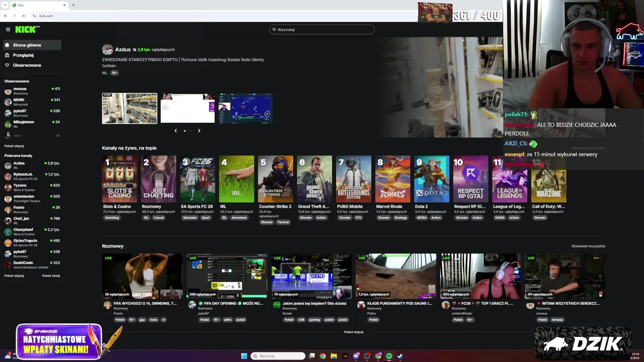This screenshot has width=644, height=362.
Task: Expand Pokaż więcej under Polecane kanały
Action: tap(14, 276)
